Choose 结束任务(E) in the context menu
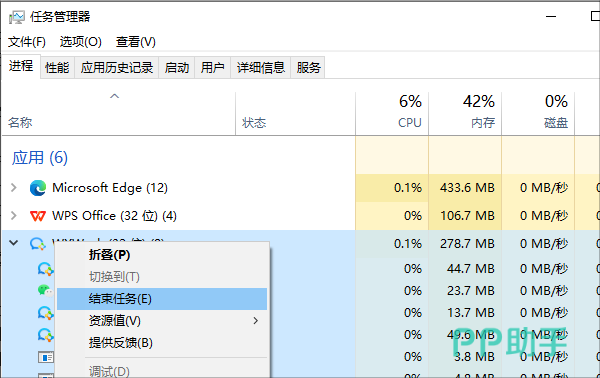This screenshot has height=378, width=600. coord(162,299)
